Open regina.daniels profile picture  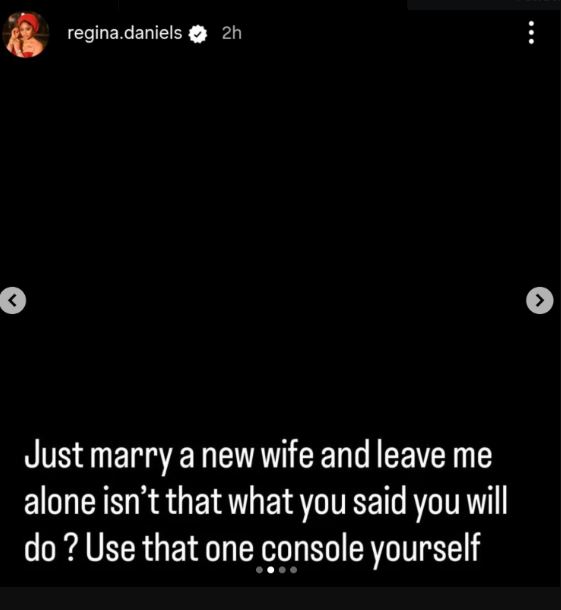coord(25,35)
